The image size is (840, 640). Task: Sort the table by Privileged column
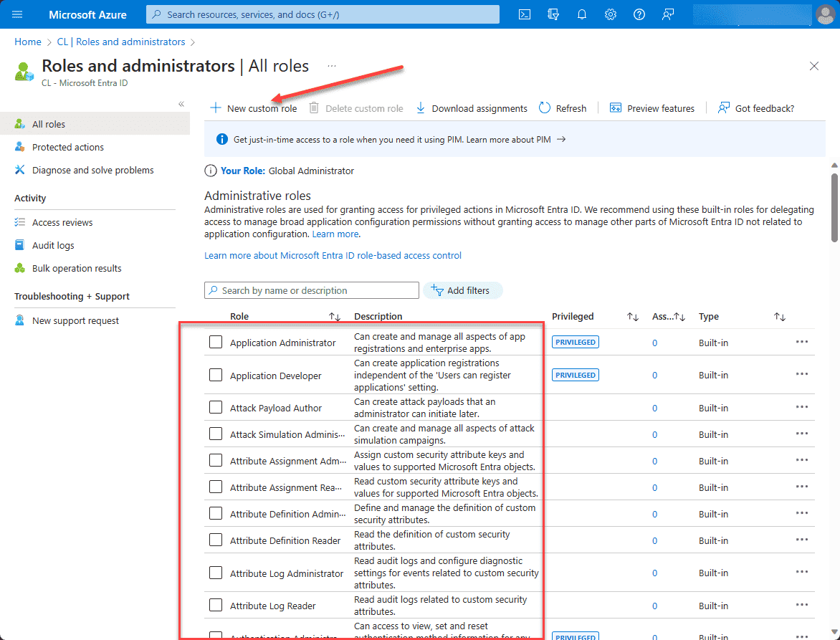pos(633,317)
